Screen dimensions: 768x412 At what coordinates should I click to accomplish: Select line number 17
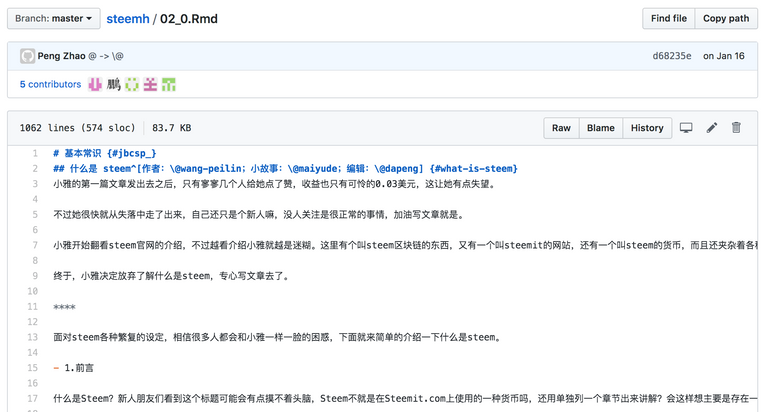[x=32, y=398]
